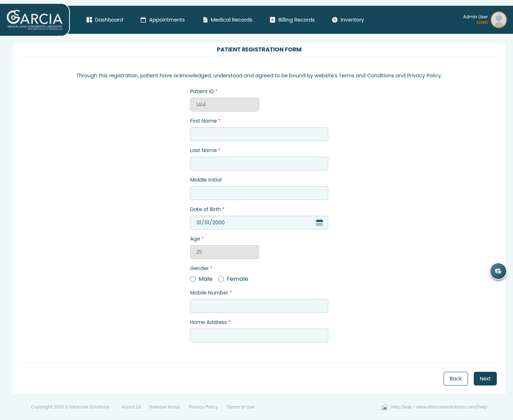This screenshot has width=513, height=420.
Task: Open the Inventory menu item
Action: coord(352,20)
